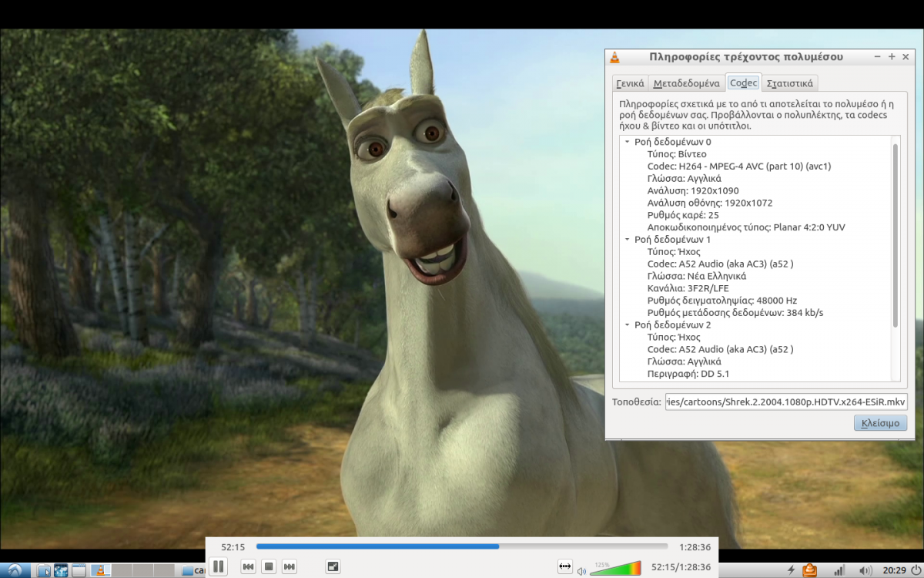Pause the video playback
Viewport: 924px width, 578px height.
tap(219, 566)
